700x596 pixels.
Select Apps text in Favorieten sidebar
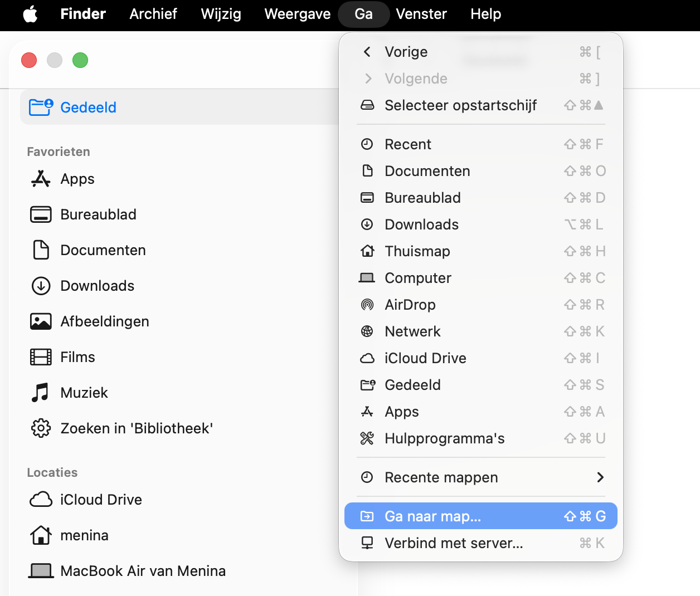77,179
